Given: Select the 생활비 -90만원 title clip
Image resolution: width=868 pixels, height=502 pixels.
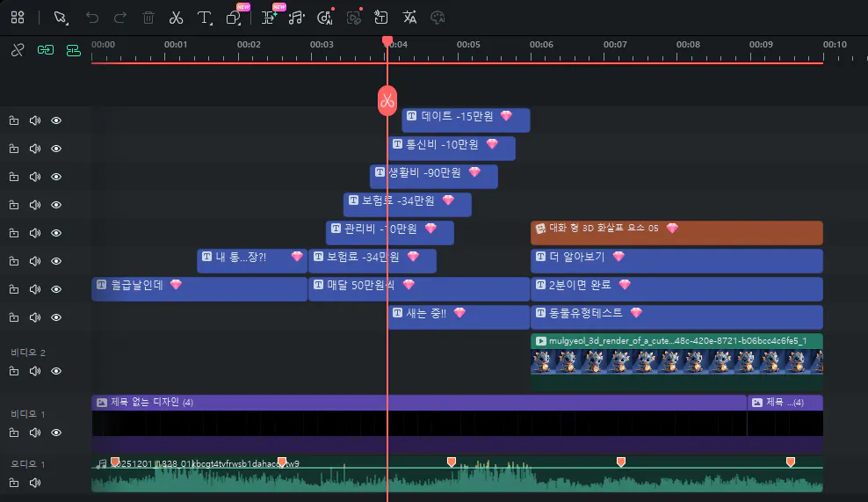Looking at the screenshot, I should 434,177.
